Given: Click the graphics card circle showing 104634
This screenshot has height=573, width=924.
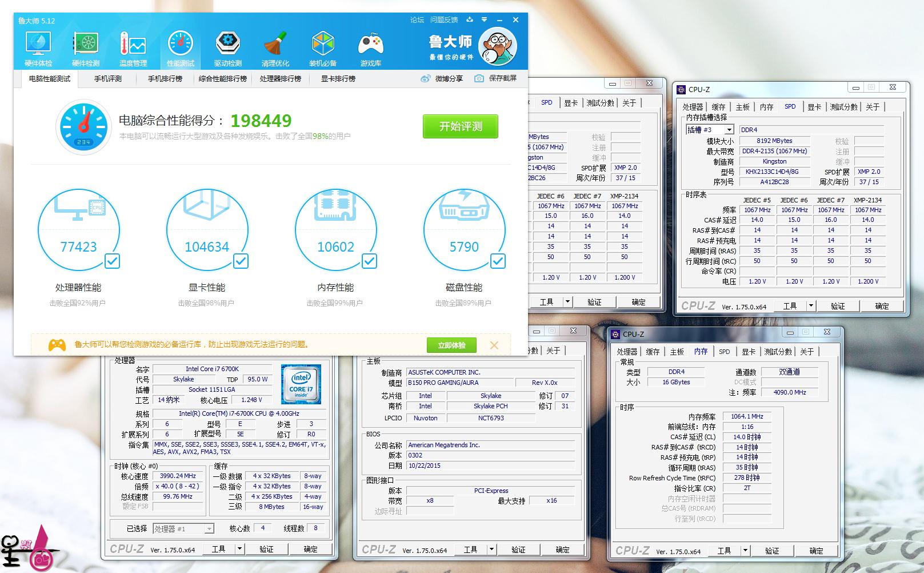Looking at the screenshot, I should pos(207,230).
